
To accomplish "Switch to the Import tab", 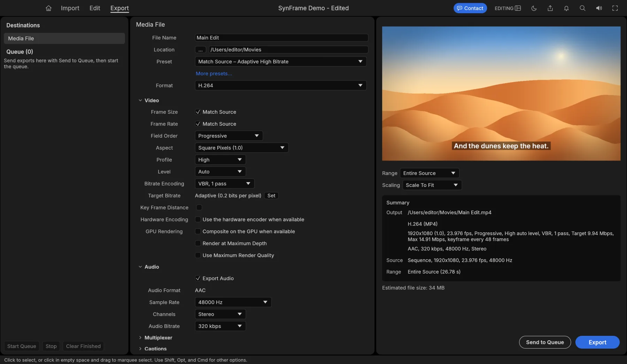I will coord(70,8).
